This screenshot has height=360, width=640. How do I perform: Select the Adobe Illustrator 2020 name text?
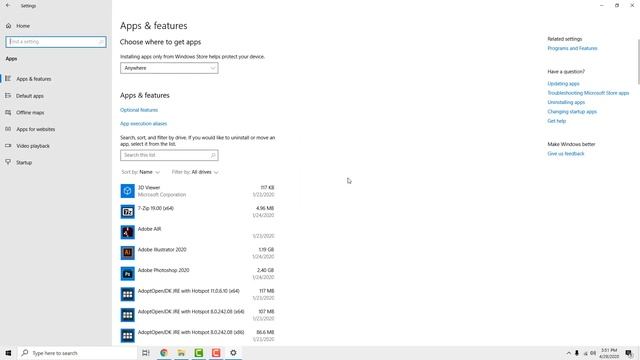(x=162, y=249)
